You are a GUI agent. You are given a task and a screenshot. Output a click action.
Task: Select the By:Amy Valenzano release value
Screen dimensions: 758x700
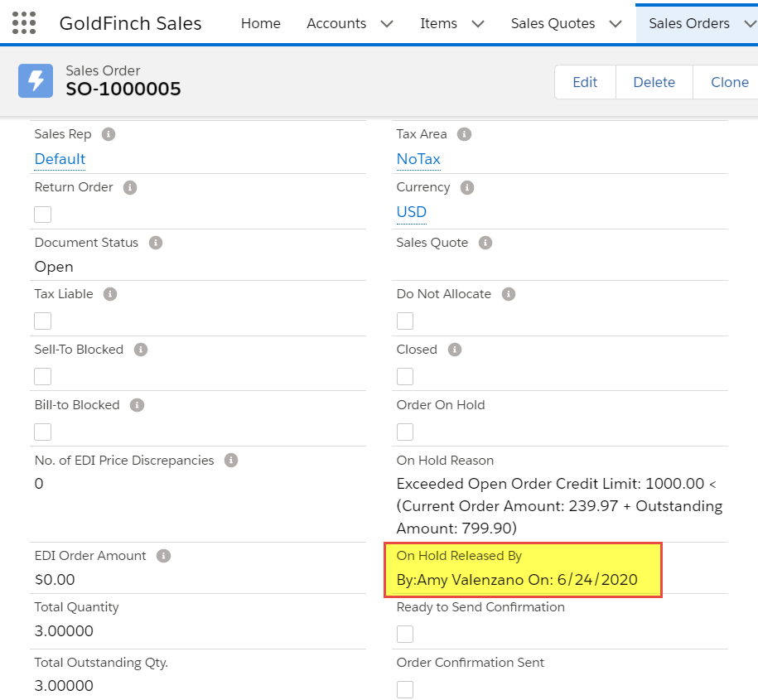(x=517, y=579)
